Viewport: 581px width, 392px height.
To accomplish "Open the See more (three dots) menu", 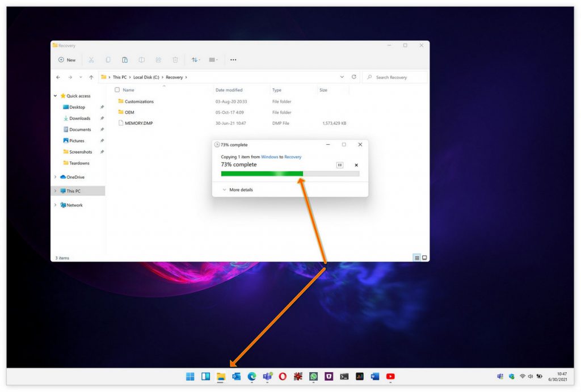I will pos(233,60).
